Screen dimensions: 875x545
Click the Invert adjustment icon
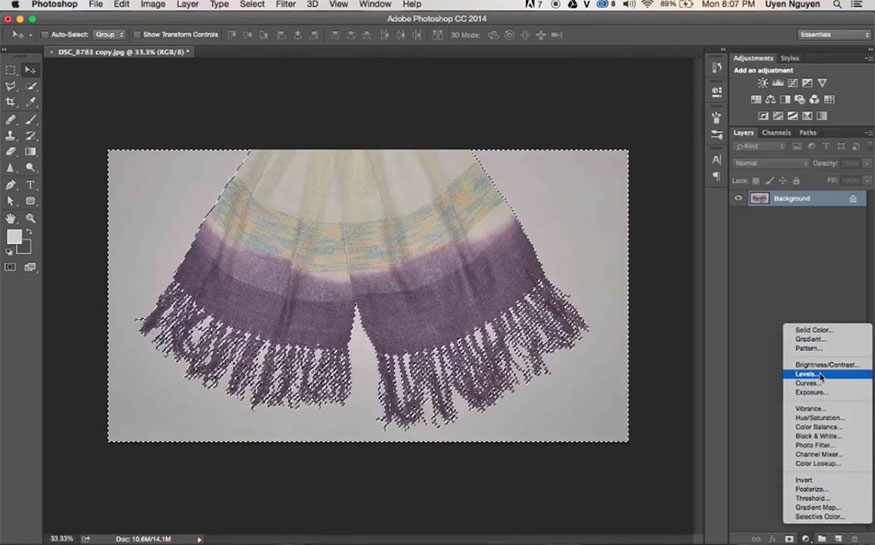pos(763,116)
